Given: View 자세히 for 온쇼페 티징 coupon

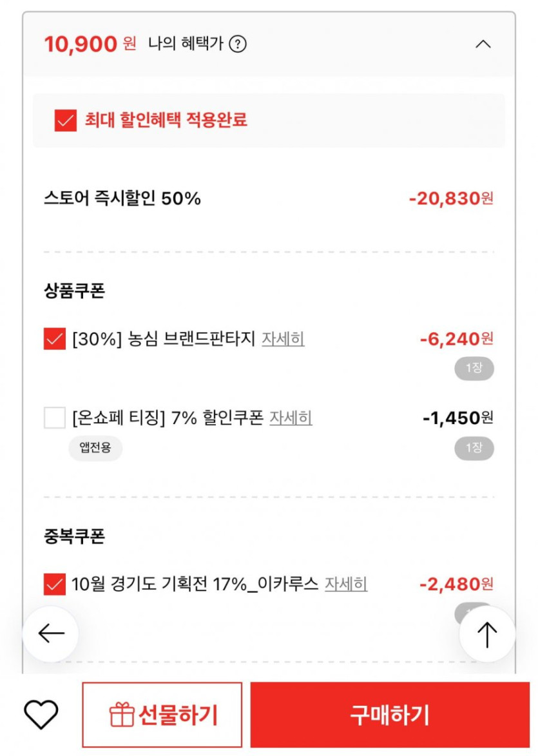Looking at the screenshot, I should (291, 418).
